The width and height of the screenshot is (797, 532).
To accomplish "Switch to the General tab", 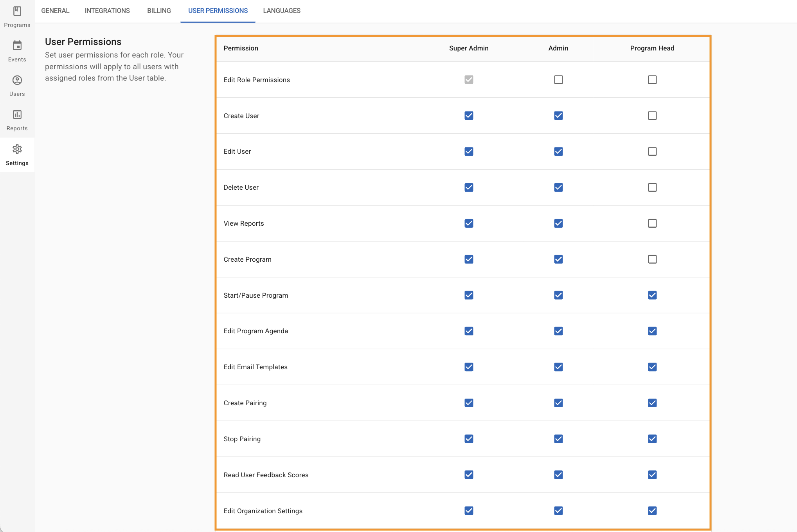I will click(x=55, y=11).
